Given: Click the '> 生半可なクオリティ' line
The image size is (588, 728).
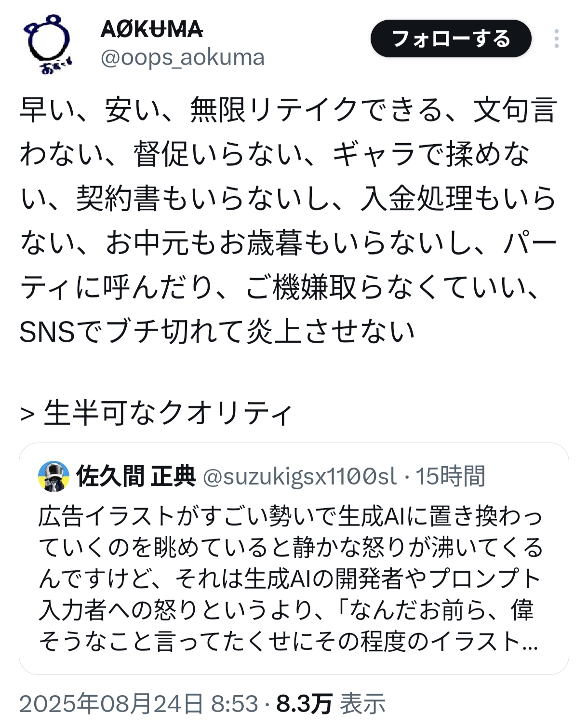Looking at the screenshot, I should [156, 413].
